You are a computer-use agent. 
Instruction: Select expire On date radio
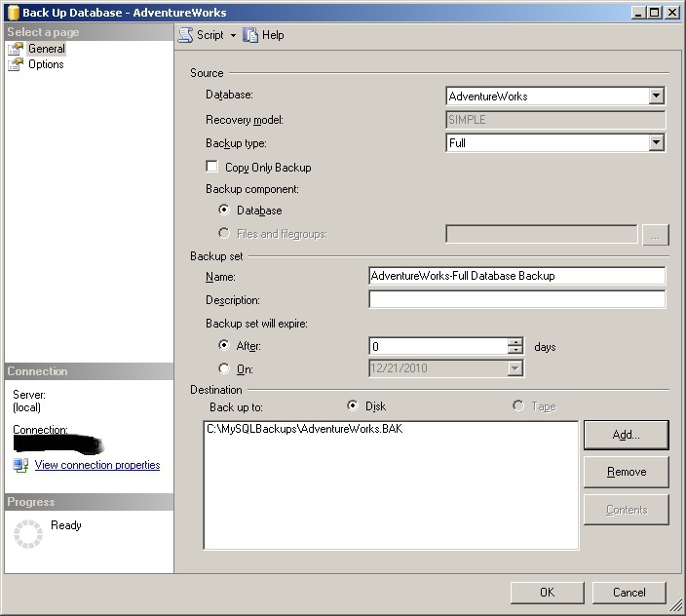point(224,368)
